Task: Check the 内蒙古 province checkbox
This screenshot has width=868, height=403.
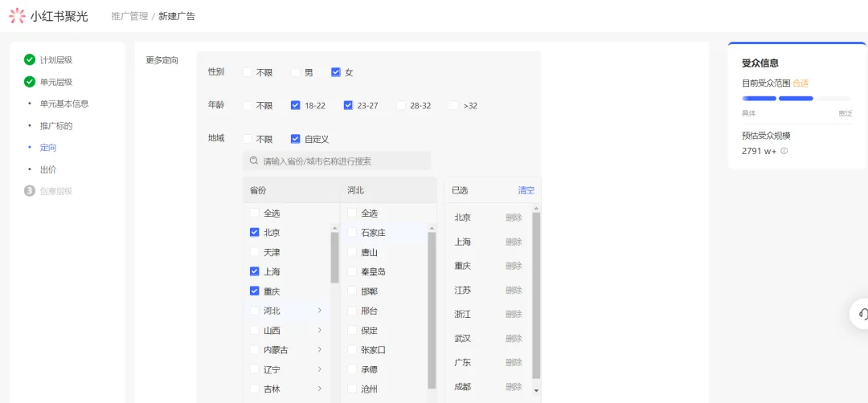Action: coord(255,350)
